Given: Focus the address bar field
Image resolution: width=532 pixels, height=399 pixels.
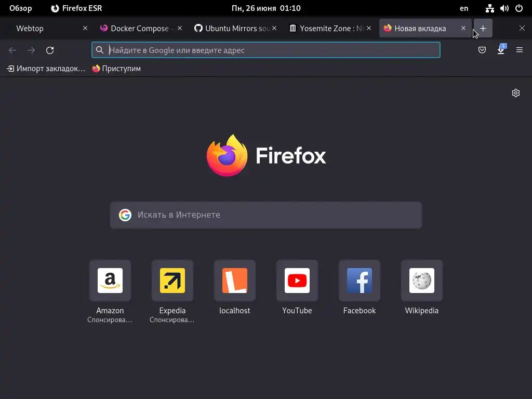Looking at the screenshot, I should pyautogui.click(x=266, y=50).
